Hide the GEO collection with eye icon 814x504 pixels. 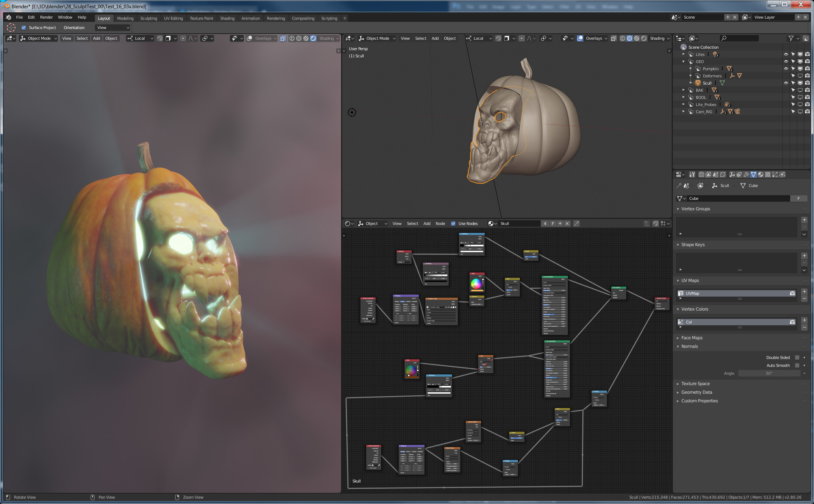[786, 61]
